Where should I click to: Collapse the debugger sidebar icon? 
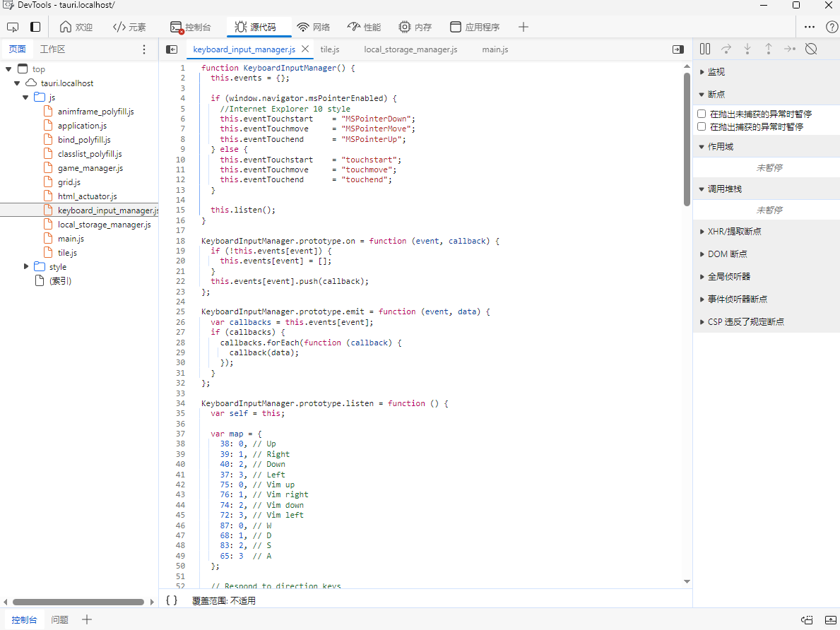tap(678, 49)
